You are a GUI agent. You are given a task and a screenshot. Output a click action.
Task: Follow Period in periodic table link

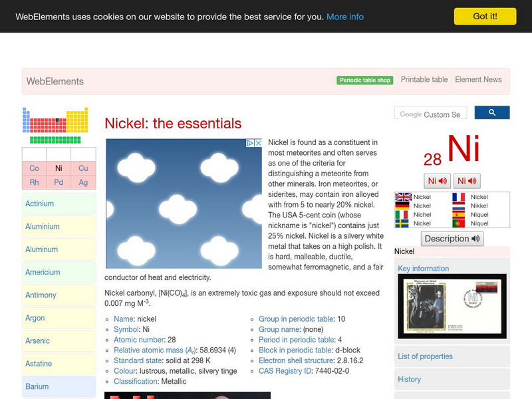point(297,340)
